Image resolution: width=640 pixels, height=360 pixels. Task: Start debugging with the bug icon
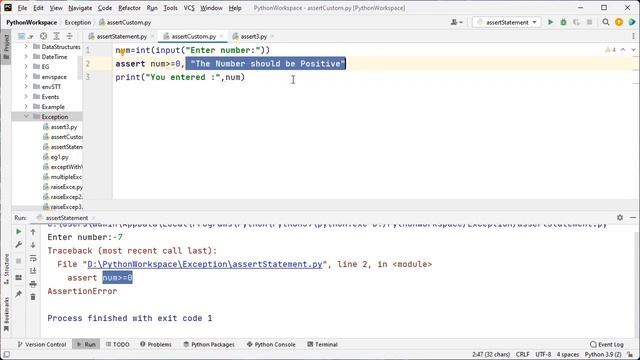(x=563, y=22)
